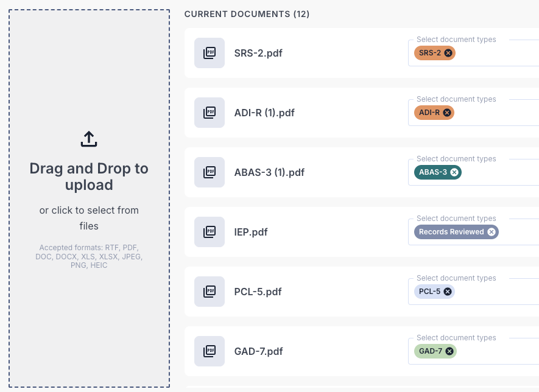Click the X icon on the SRS-2 tag

tap(449, 53)
